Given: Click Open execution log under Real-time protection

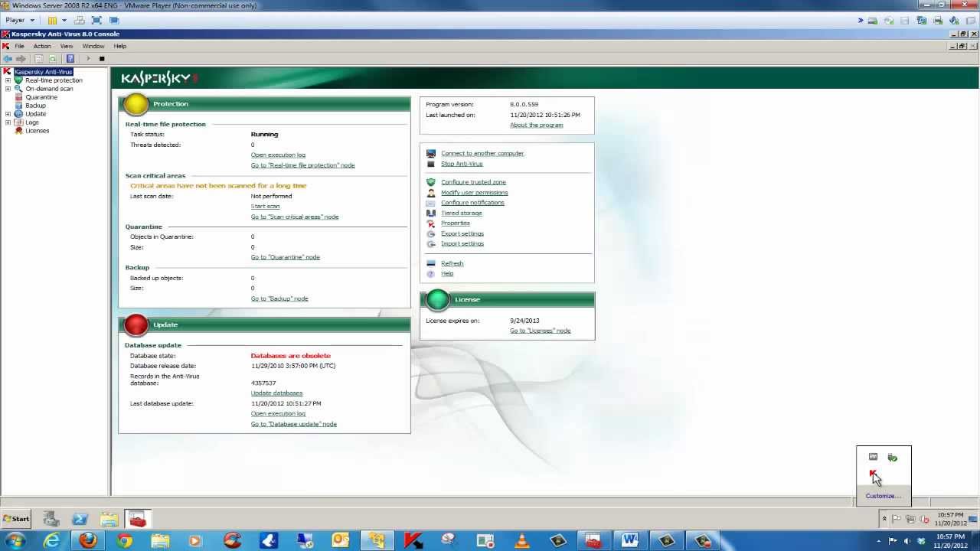Looking at the screenshot, I should click(278, 155).
